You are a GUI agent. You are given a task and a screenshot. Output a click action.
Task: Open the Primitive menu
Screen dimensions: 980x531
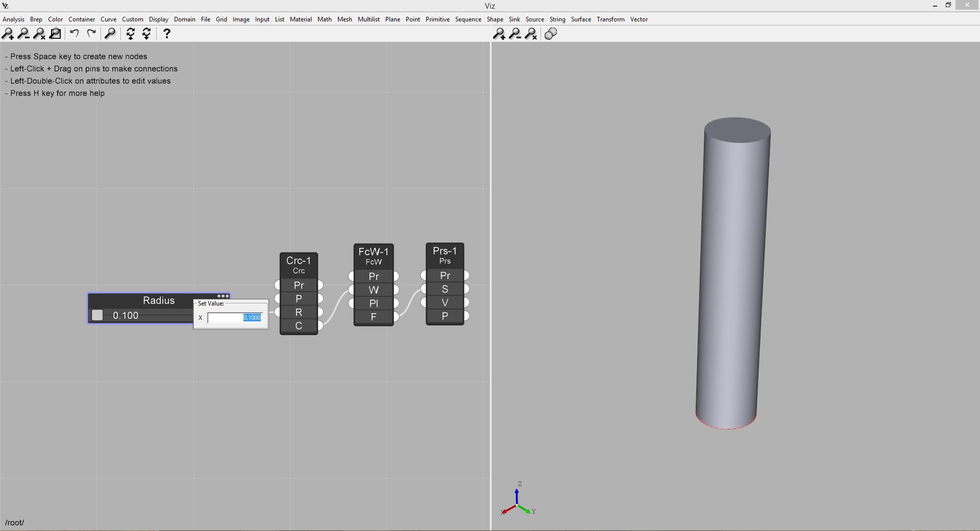point(437,19)
